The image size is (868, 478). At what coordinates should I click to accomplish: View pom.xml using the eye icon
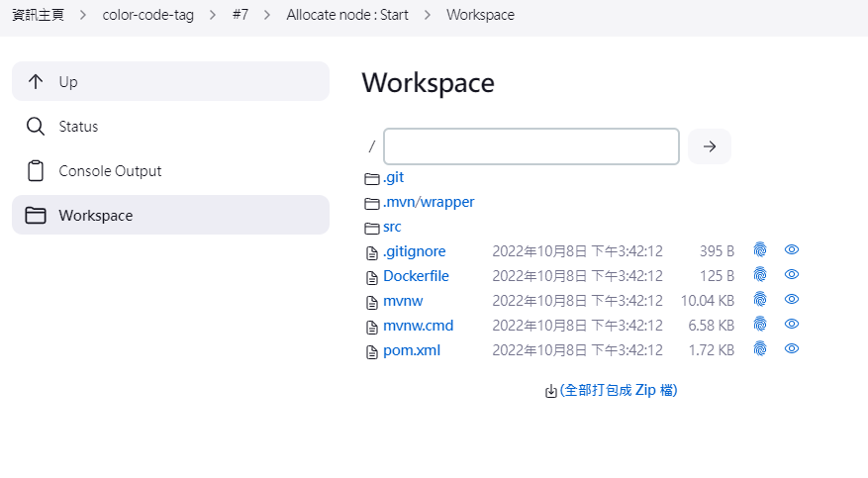click(792, 349)
